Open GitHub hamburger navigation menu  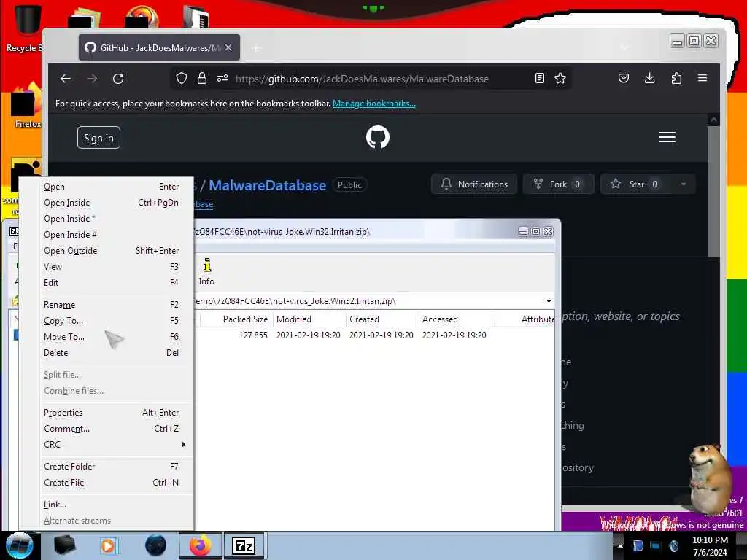(x=667, y=137)
